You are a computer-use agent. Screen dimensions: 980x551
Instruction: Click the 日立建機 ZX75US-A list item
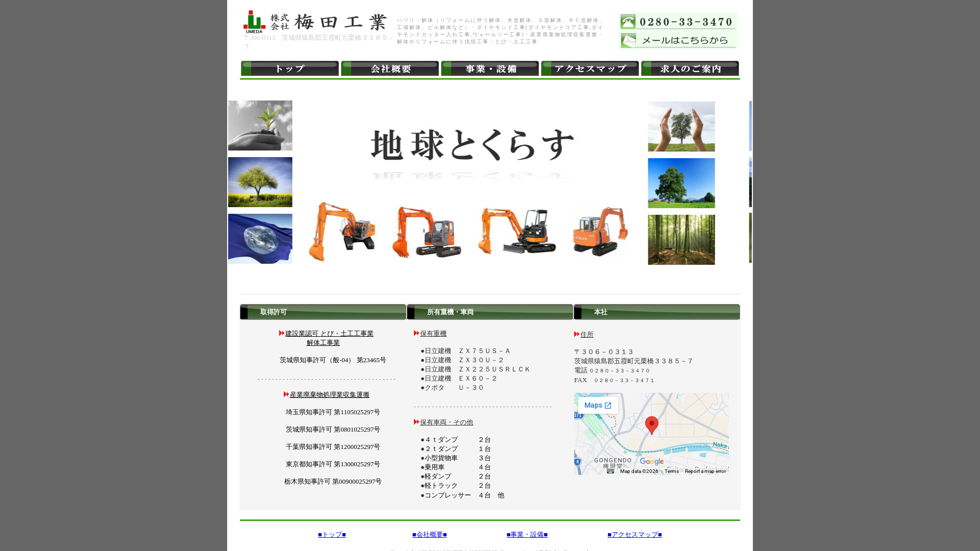pyautogui.click(x=465, y=351)
